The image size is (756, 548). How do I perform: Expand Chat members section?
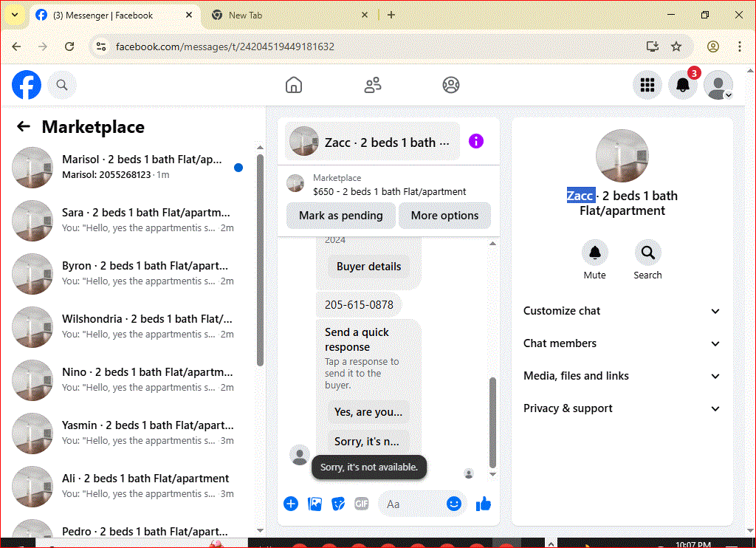point(622,343)
